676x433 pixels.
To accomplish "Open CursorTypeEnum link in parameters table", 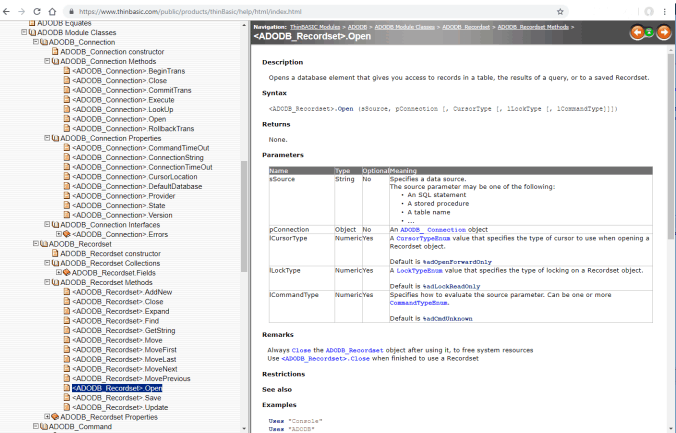I will [x=423, y=238].
